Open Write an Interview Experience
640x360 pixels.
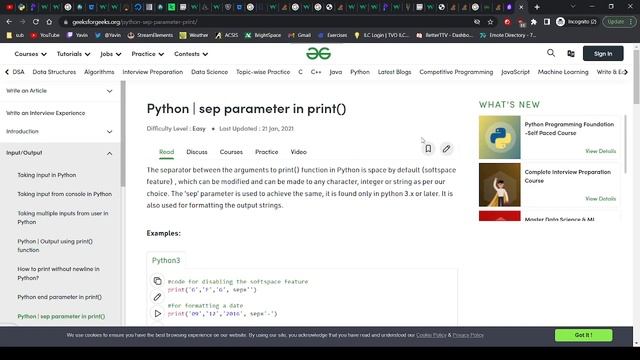coord(46,113)
